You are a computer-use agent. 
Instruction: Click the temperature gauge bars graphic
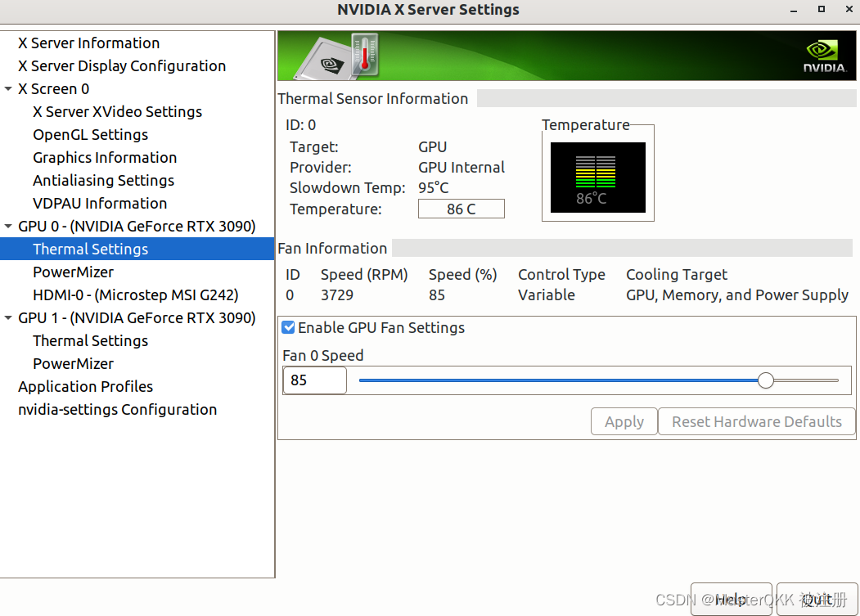coord(595,172)
